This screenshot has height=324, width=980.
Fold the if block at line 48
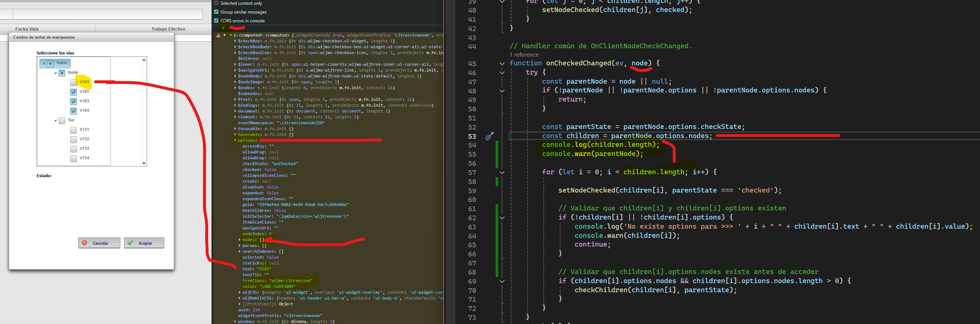pos(502,91)
